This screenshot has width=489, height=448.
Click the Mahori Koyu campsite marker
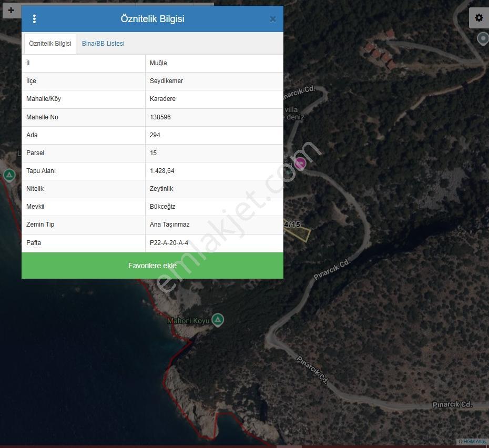click(x=218, y=320)
